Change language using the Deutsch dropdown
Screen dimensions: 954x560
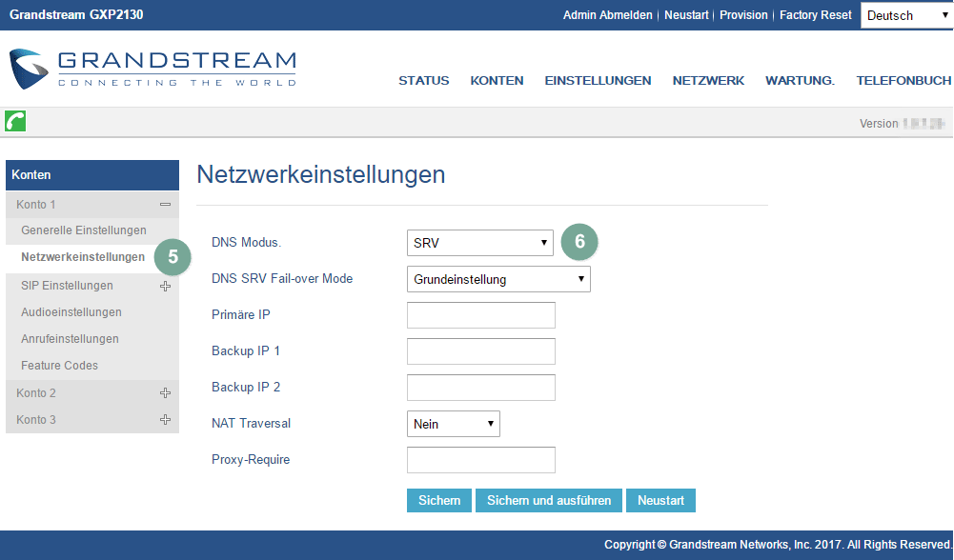tap(905, 15)
